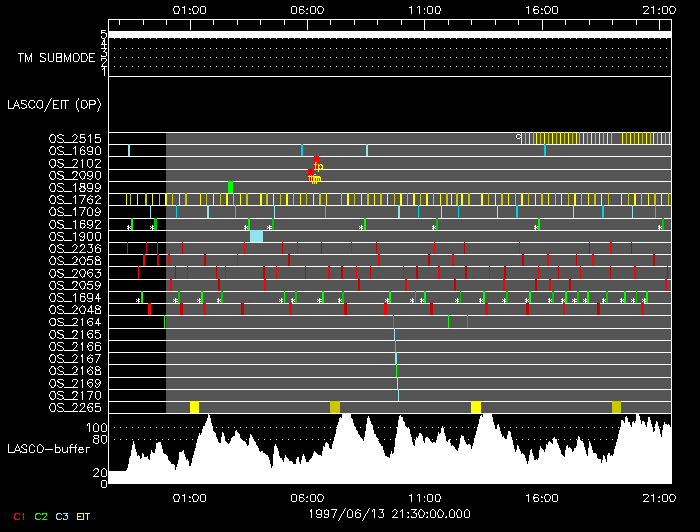Click the green block in OS_1899 row
Screen dimensions: 700x532
[230, 187]
